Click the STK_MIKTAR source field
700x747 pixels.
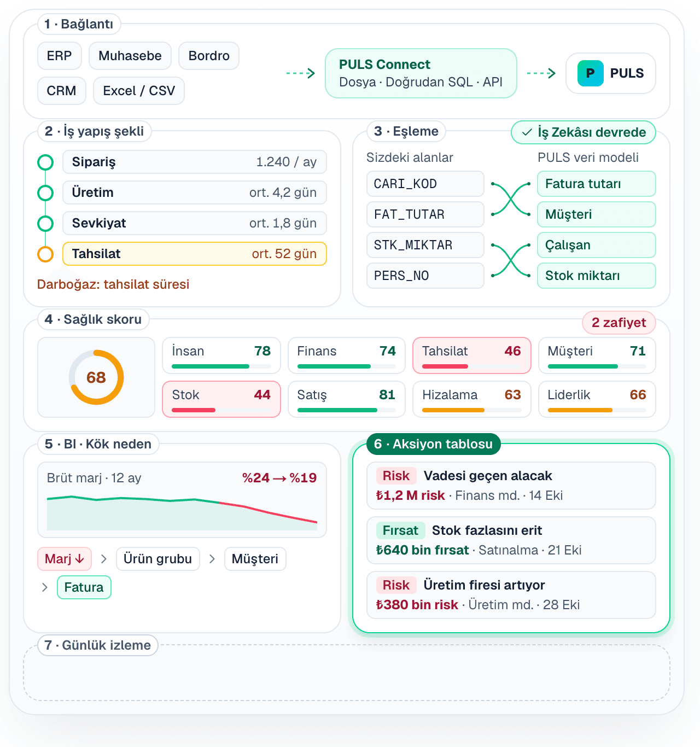point(425,245)
